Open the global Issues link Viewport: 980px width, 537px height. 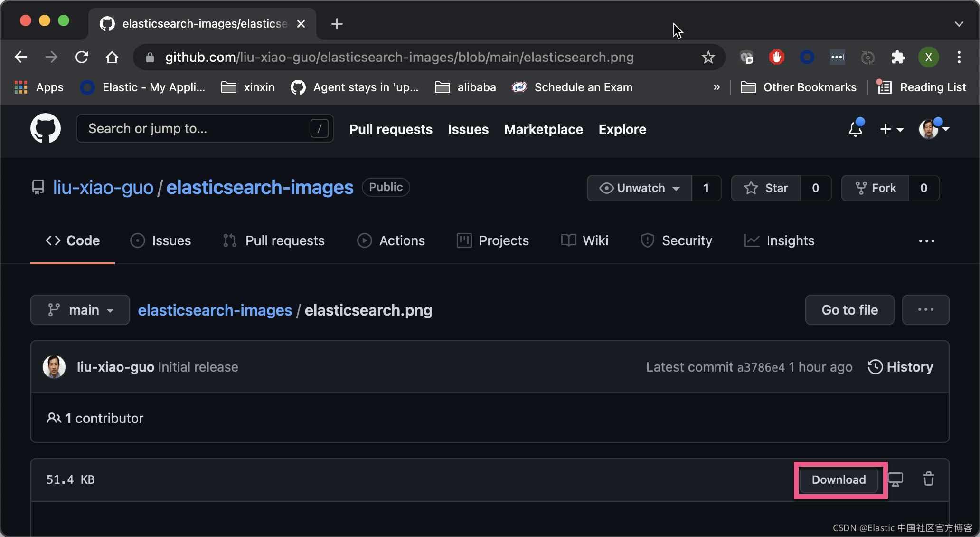pyautogui.click(x=468, y=129)
